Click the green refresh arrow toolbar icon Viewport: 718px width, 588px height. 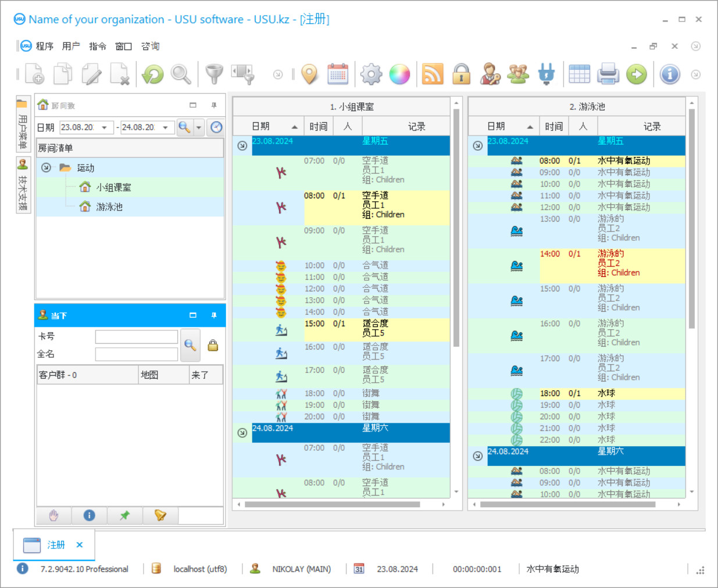pos(153,74)
